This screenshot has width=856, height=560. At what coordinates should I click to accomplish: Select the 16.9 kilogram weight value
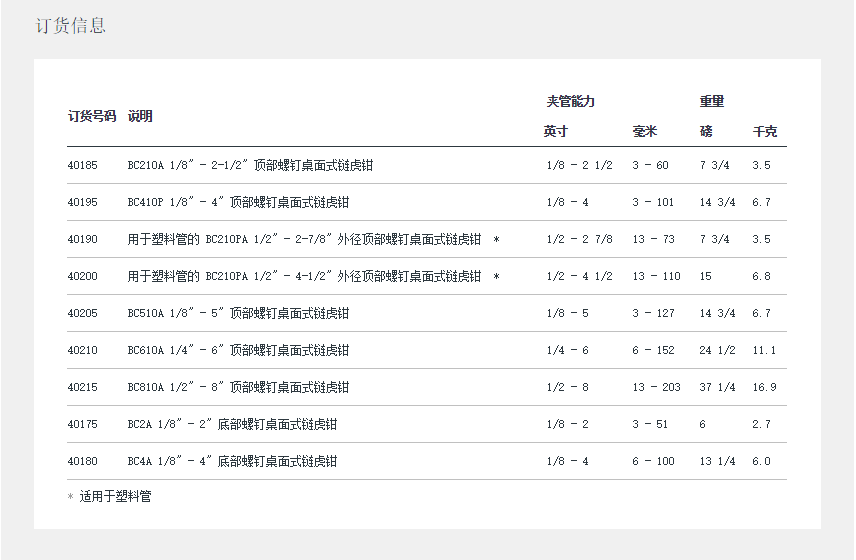pos(764,387)
